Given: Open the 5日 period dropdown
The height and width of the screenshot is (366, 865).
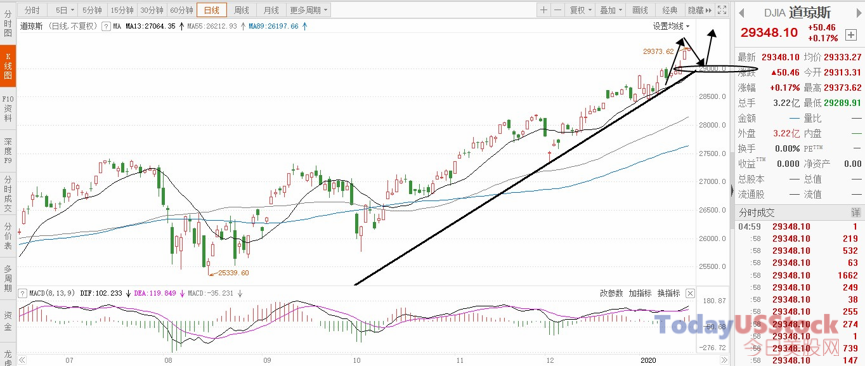Looking at the screenshot, I should pos(65,10).
